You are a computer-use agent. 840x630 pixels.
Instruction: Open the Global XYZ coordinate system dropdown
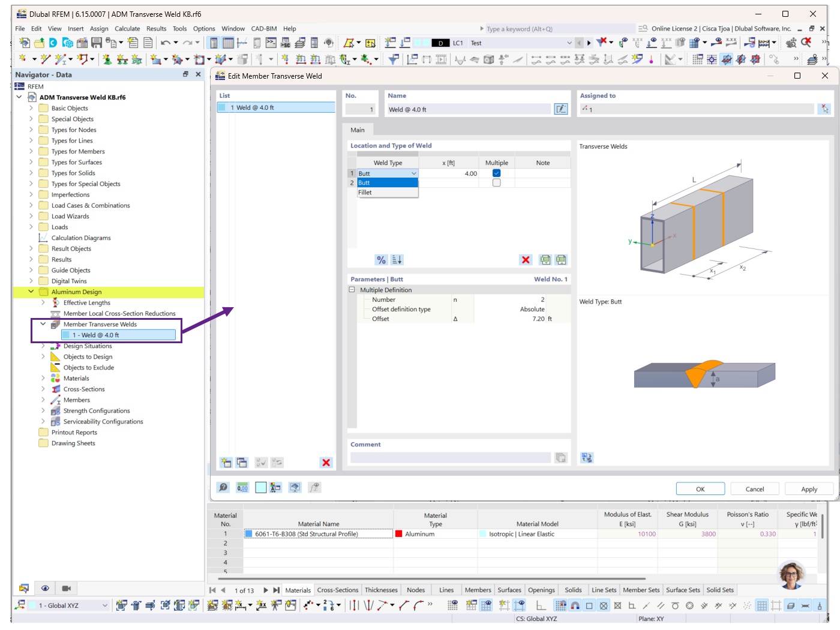[x=104, y=605]
